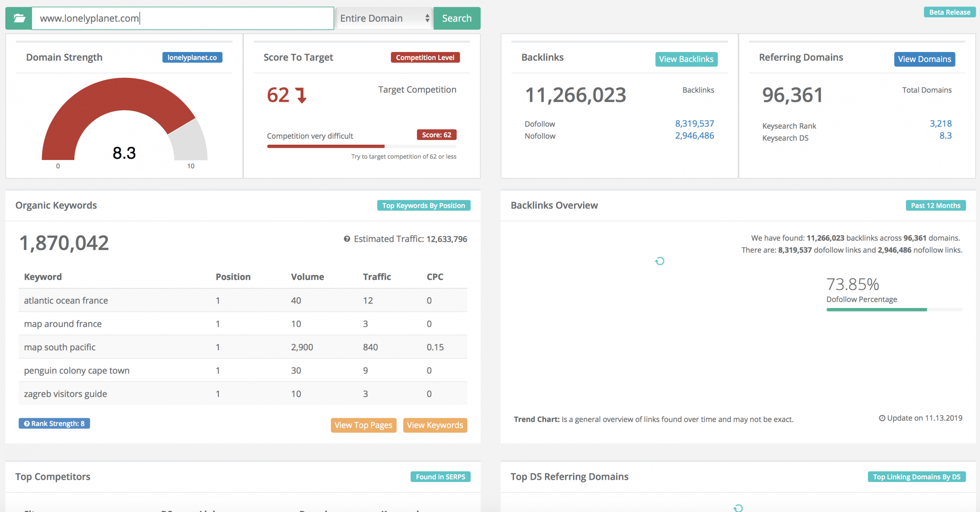Click inside the www.lonelyplanet.com search field
The width and height of the screenshot is (980, 512).
182,18
